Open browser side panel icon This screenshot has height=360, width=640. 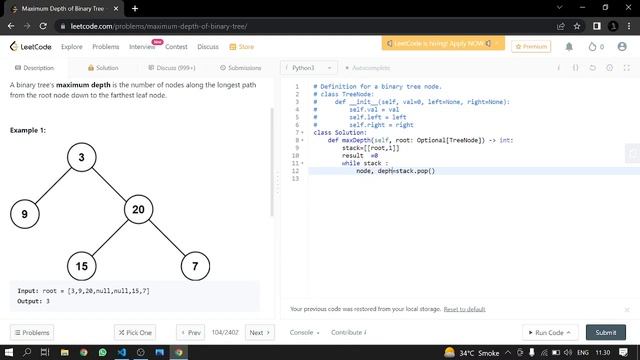(597, 26)
